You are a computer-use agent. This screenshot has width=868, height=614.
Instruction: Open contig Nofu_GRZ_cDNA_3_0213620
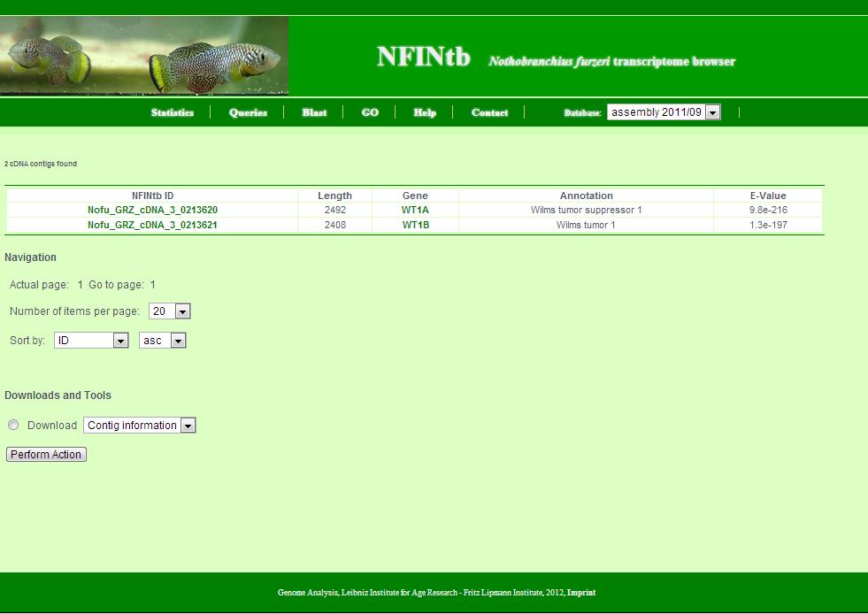(152, 210)
